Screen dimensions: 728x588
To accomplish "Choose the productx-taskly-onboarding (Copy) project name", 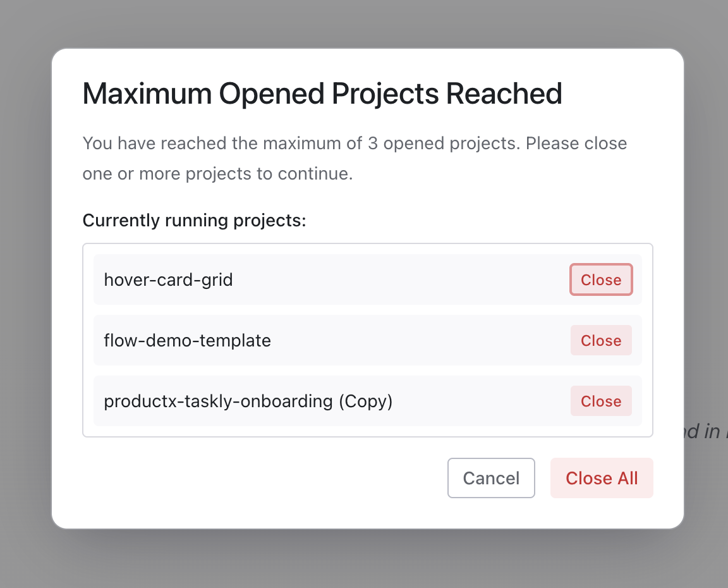I will 248,401.
